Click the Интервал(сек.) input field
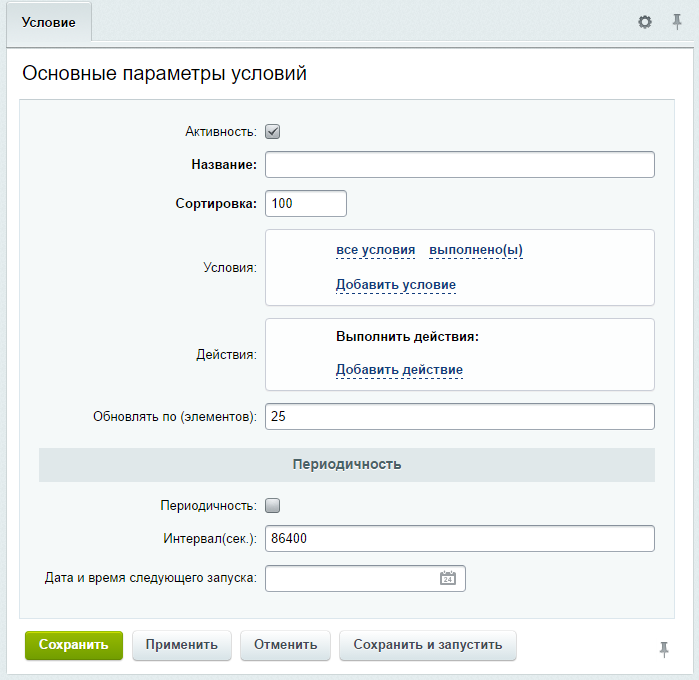 459,538
